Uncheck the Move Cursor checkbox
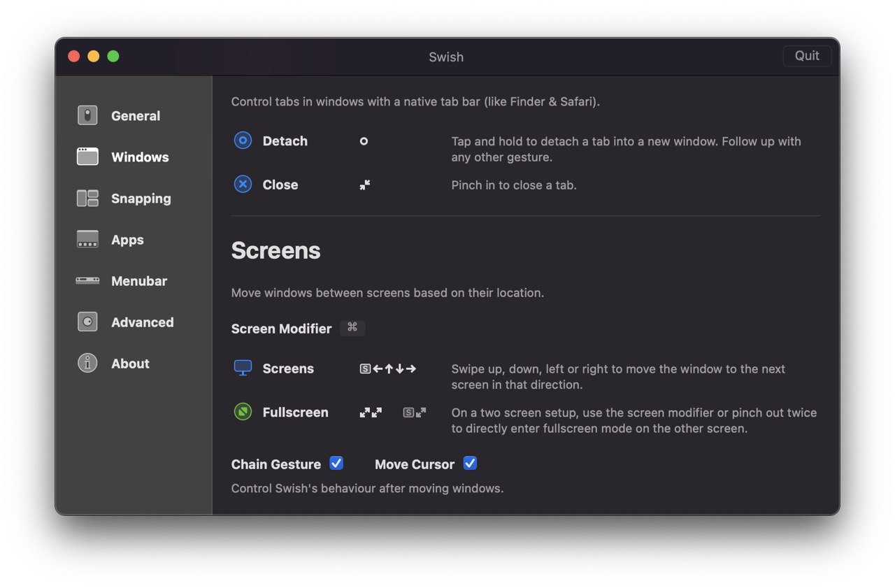 tap(470, 463)
